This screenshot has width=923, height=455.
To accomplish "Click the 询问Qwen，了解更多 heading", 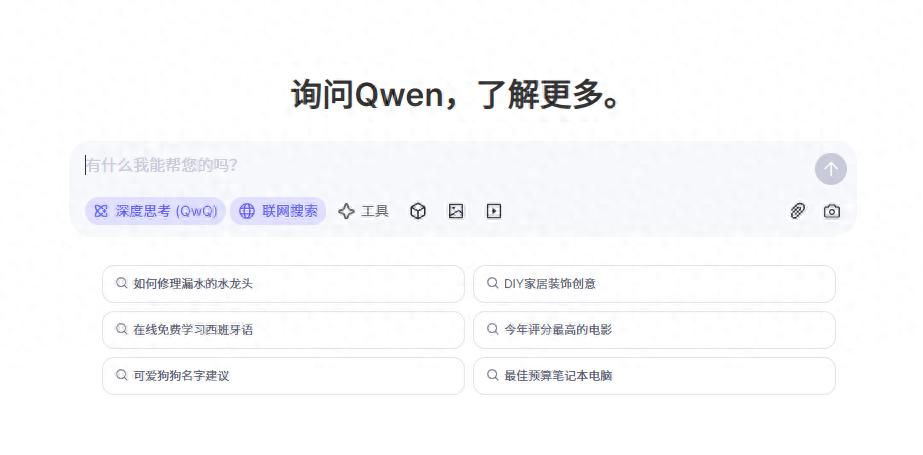I will pos(461,95).
